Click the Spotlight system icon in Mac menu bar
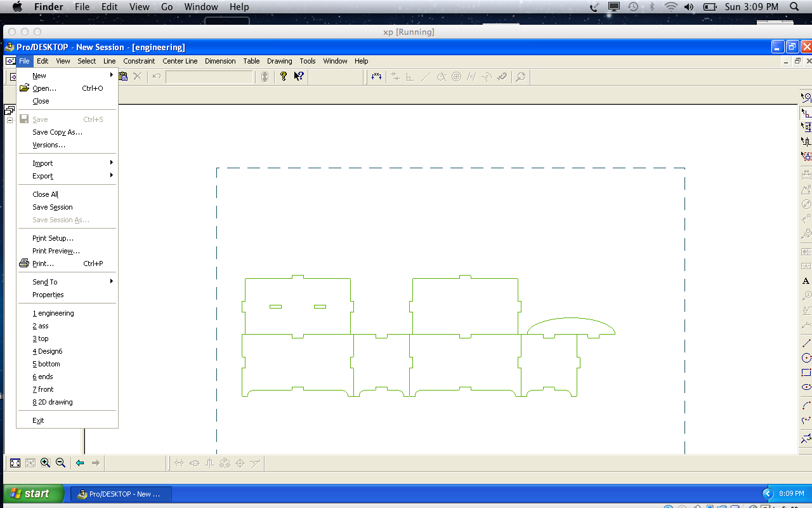The width and height of the screenshot is (812, 508). point(794,7)
